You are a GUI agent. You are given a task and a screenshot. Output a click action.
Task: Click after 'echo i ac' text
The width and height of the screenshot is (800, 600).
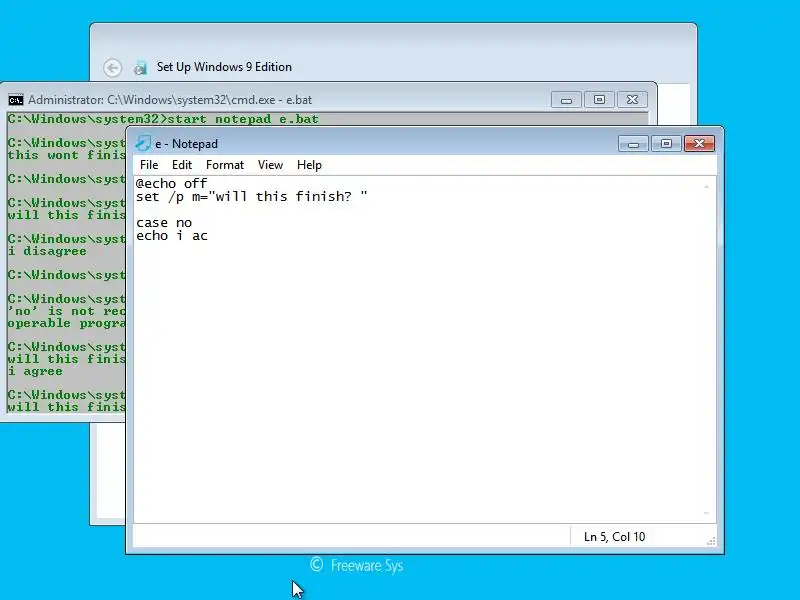tap(209, 236)
